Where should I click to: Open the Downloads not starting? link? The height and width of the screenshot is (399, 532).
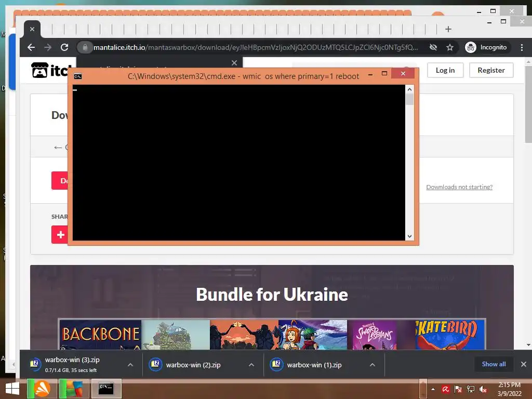click(459, 187)
